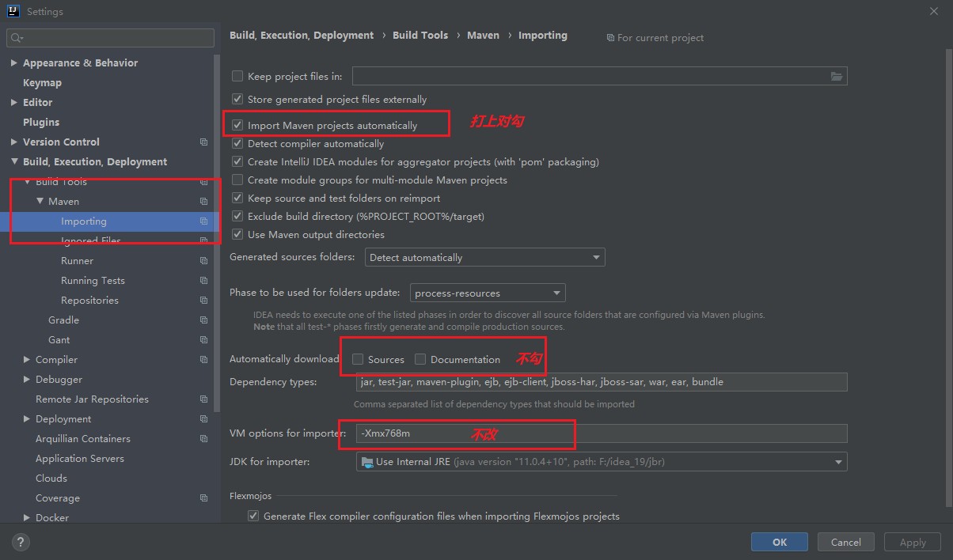Open JDK for importer dropdown
The image size is (953, 560).
pyautogui.click(x=602, y=462)
